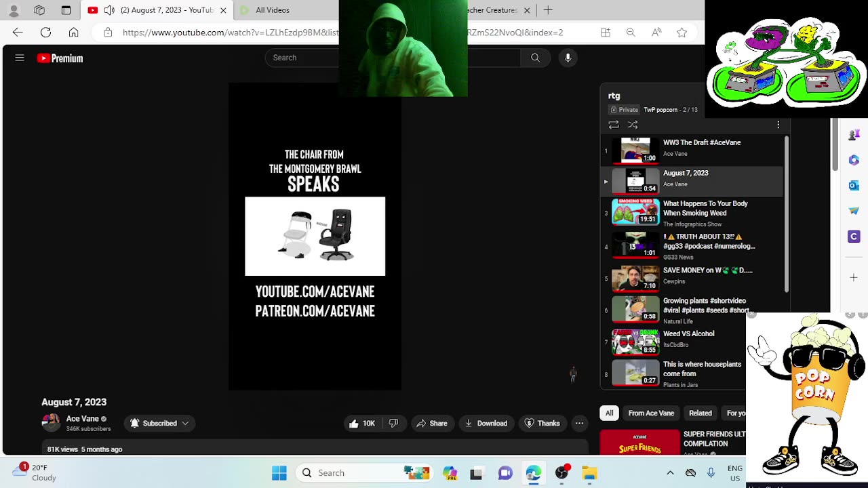Open the tab actions menu icon
Viewport: 868px width, 488px height.
point(66,10)
